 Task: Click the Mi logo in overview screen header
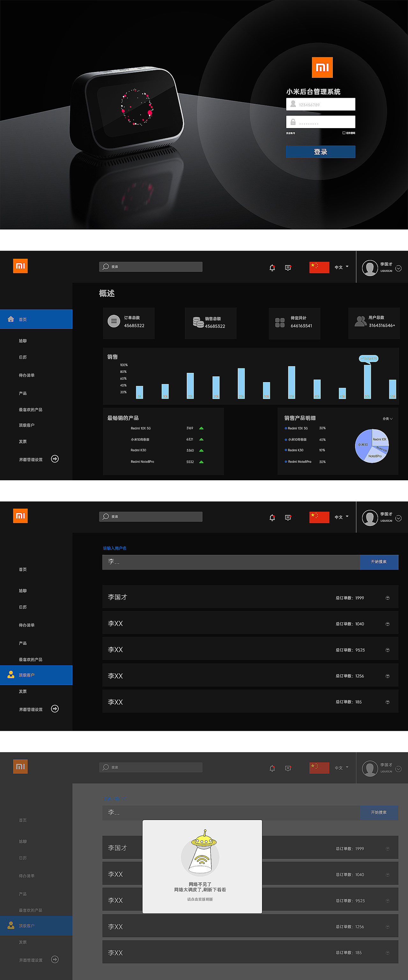(20, 266)
